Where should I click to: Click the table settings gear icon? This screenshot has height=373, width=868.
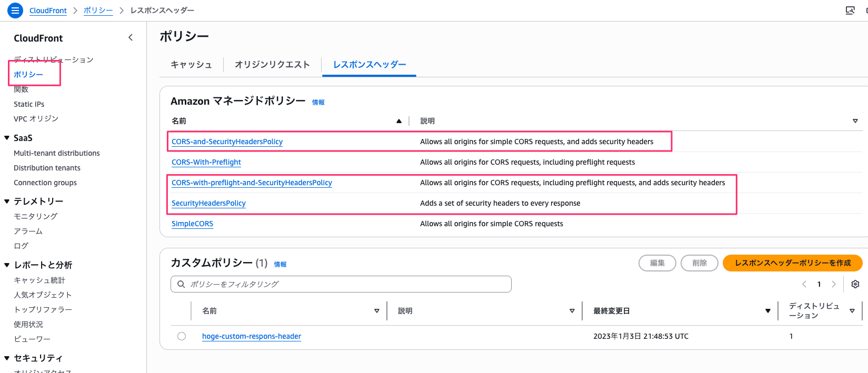855,284
